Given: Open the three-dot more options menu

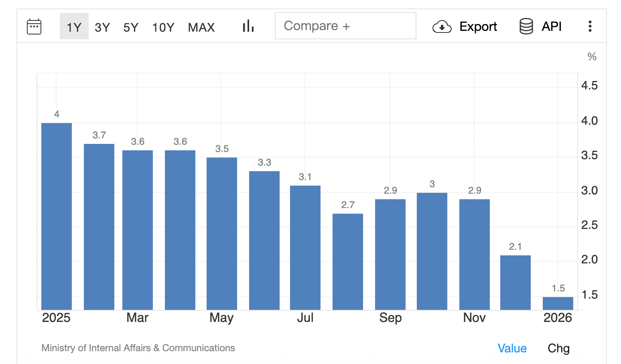Looking at the screenshot, I should point(590,26).
